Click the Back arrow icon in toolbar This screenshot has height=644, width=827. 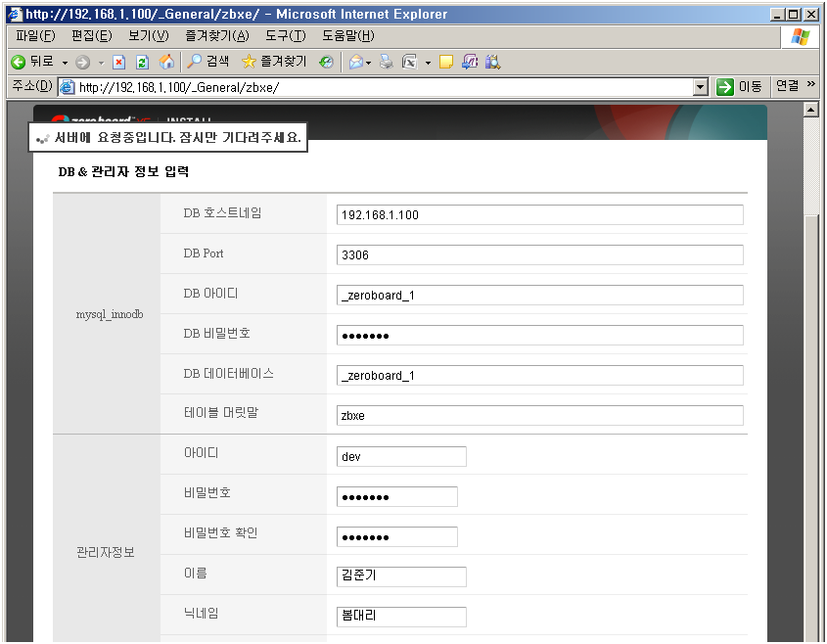18,63
